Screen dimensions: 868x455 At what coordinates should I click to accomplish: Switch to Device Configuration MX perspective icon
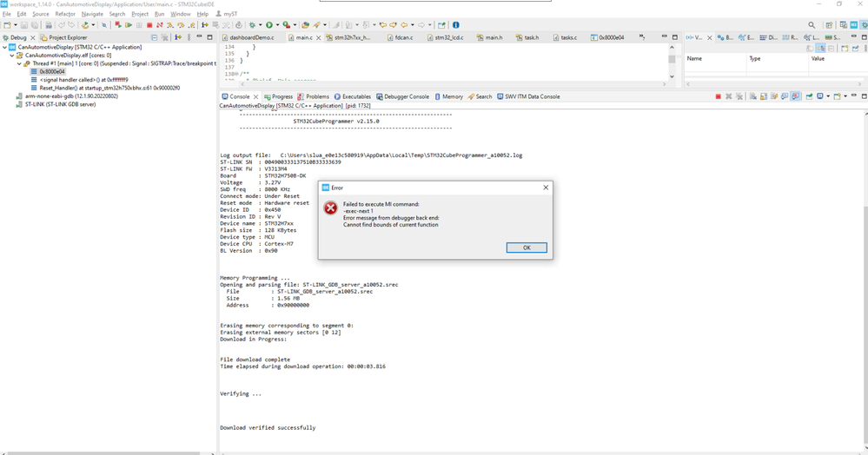tap(853, 25)
